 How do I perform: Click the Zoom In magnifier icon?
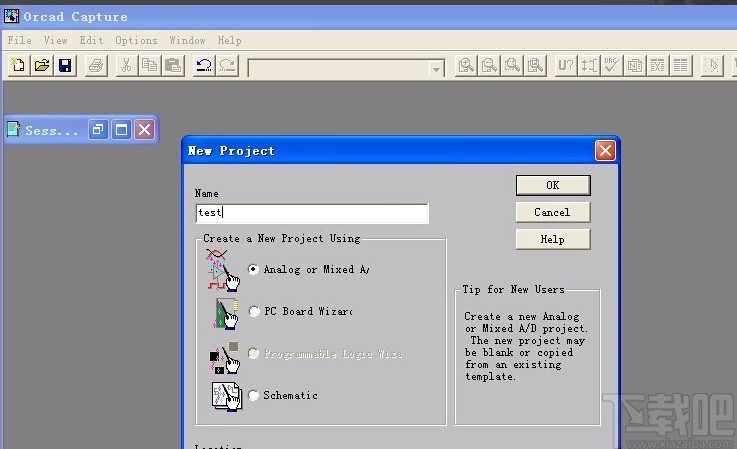coord(466,65)
